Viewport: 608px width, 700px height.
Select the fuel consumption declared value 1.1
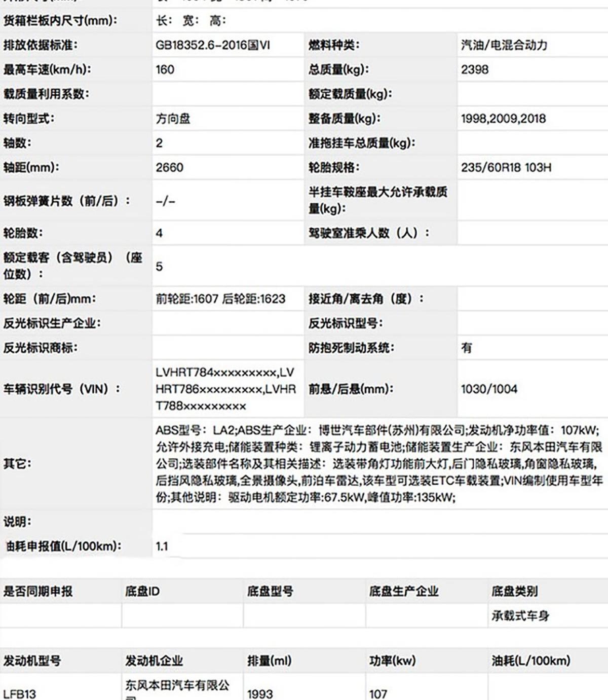tap(162, 546)
